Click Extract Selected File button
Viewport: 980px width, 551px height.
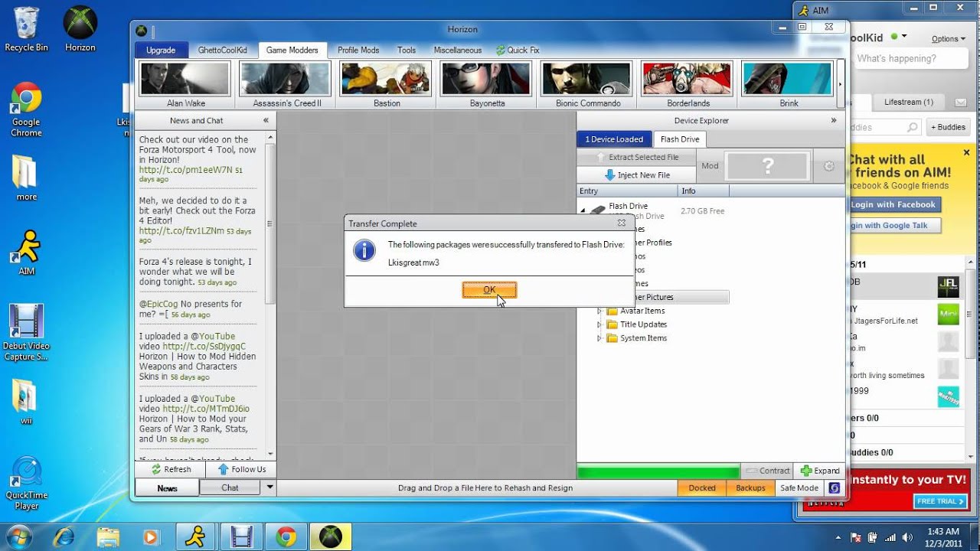[x=637, y=157]
